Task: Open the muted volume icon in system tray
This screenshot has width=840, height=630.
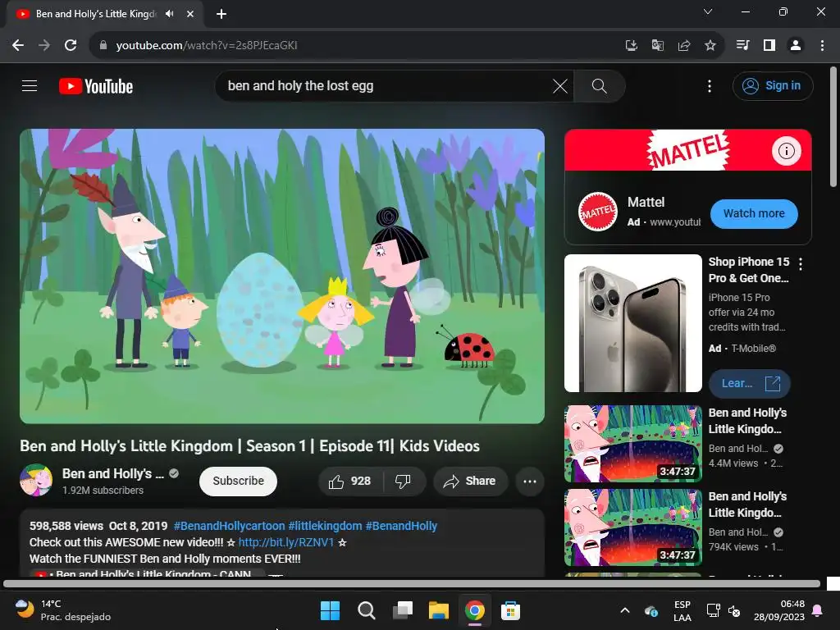Action: (x=734, y=610)
